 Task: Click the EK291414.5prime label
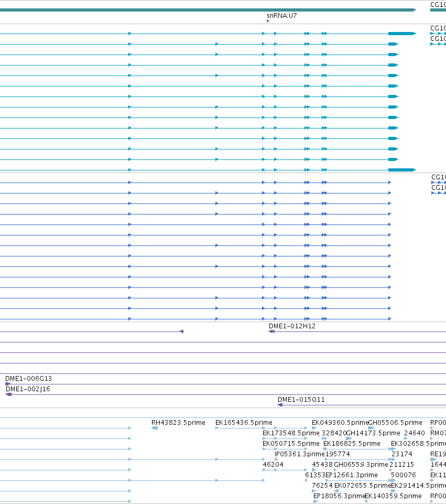(418, 485)
